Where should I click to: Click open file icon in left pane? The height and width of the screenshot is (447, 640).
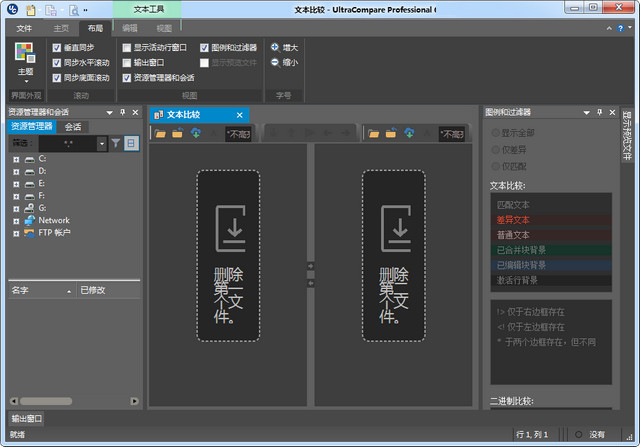pos(161,133)
